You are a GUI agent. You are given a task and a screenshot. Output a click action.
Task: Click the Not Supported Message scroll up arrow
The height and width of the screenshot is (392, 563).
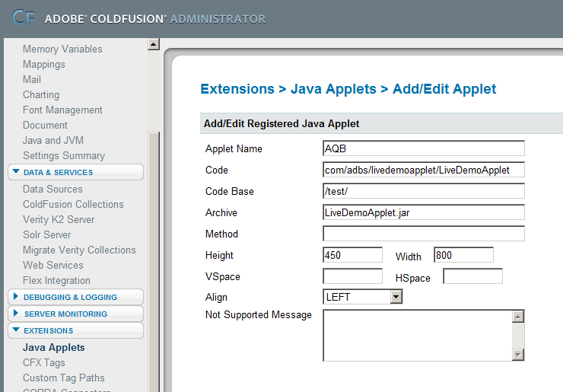pyautogui.click(x=518, y=317)
